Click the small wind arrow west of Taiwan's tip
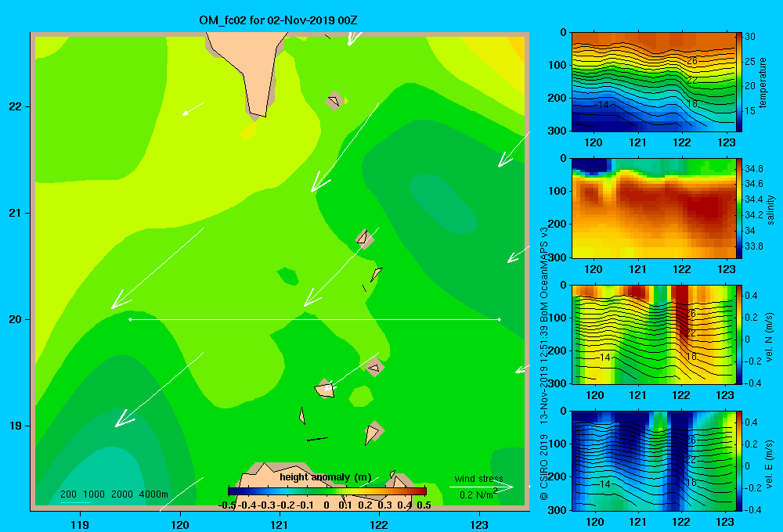This screenshot has height=532, width=783. [x=193, y=109]
